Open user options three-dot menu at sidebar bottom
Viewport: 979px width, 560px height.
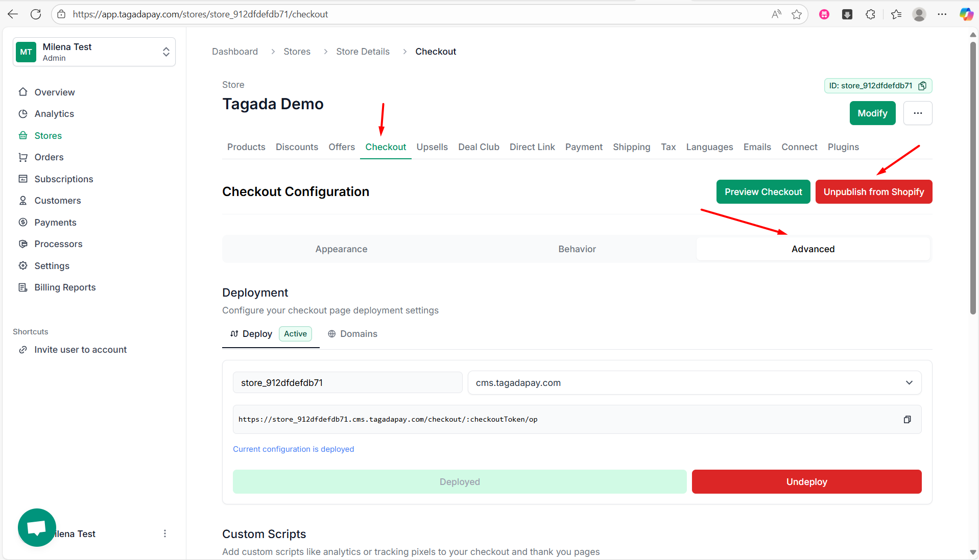tap(164, 533)
